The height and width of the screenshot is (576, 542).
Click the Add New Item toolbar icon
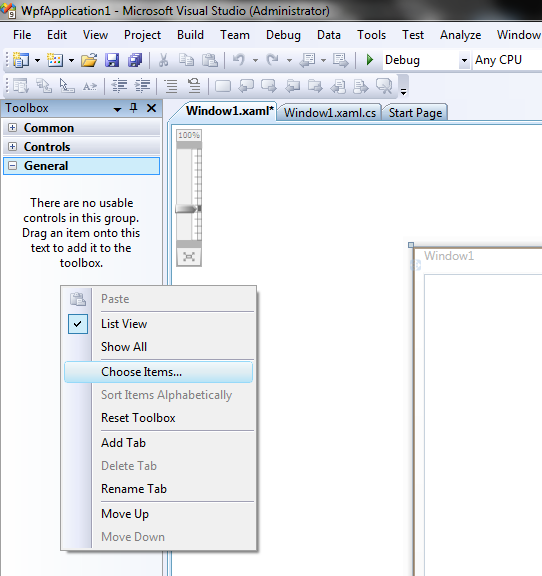tap(55, 60)
